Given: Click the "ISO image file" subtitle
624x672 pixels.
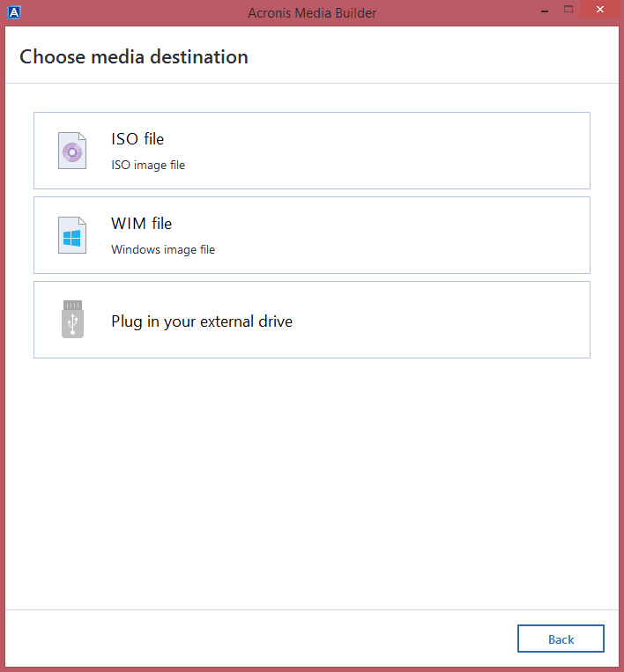Looking at the screenshot, I should coord(148,165).
